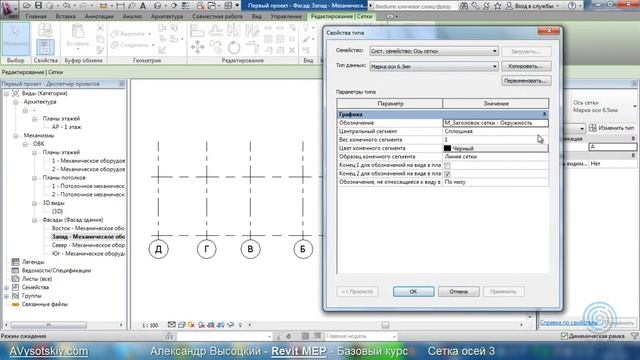The width and height of the screenshot is (640, 360).
Task: Open the Главная ribbon tab
Action: 36,16
